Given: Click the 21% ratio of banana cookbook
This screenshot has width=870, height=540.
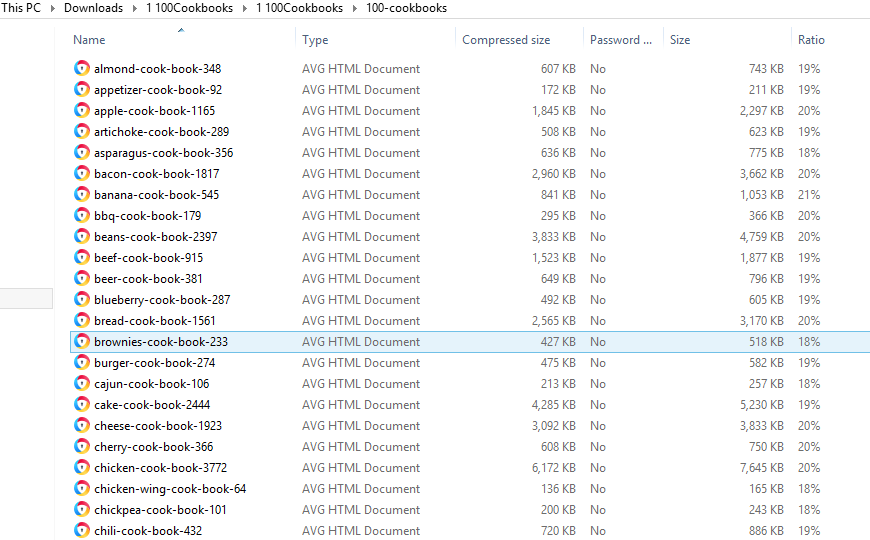Looking at the screenshot, I should click(809, 195).
